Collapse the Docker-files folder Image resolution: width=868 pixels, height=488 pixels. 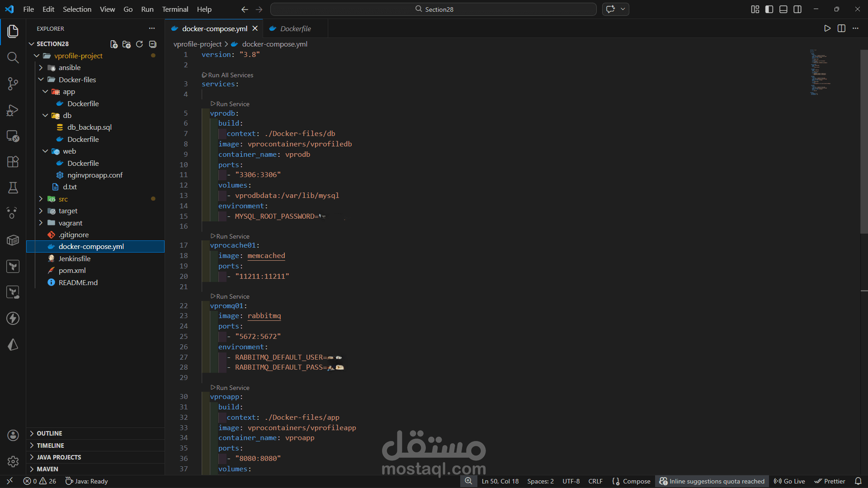point(77,80)
